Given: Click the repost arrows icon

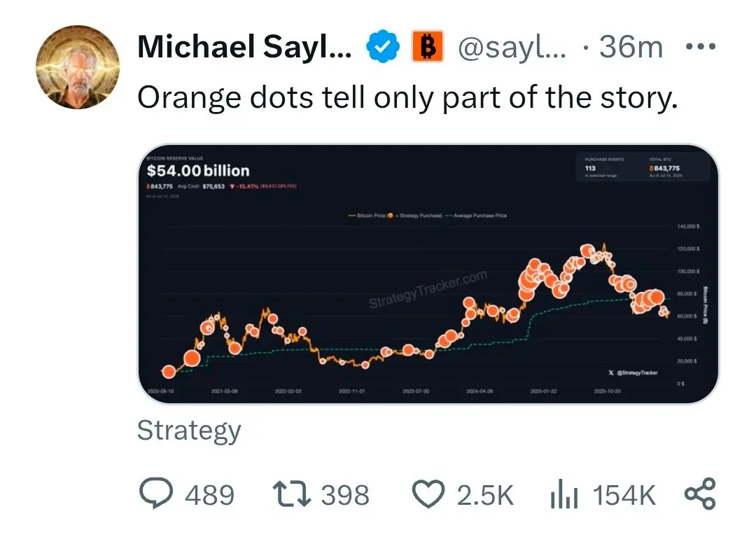Looking at the screenshot, I should (292, 494).
